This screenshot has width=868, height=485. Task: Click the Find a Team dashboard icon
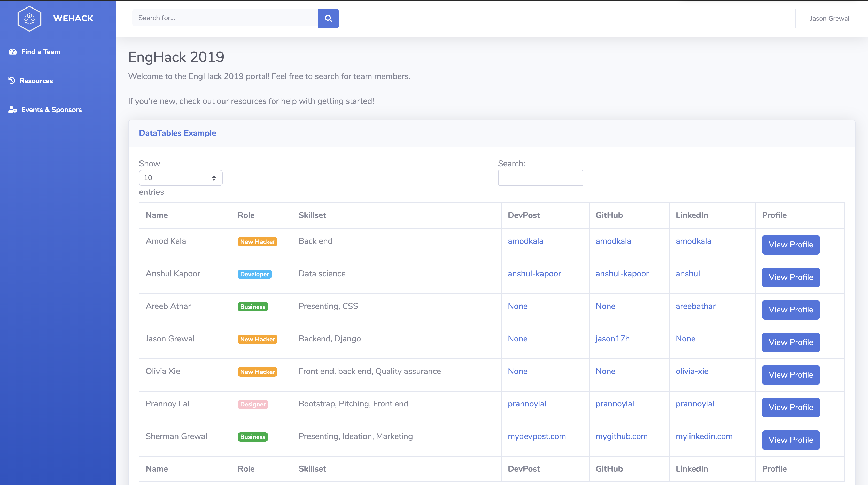[x=13, y=52]
